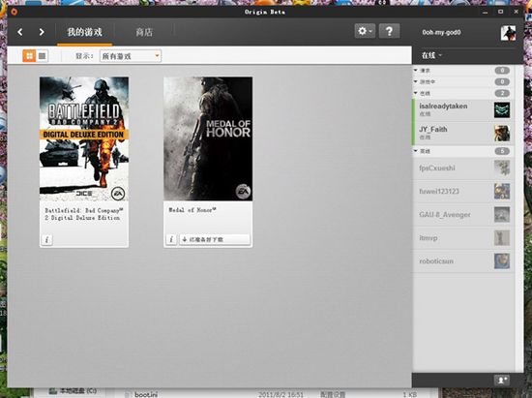
Task: Click itmvp's avatar image
Action: click(x=502, y=237)
